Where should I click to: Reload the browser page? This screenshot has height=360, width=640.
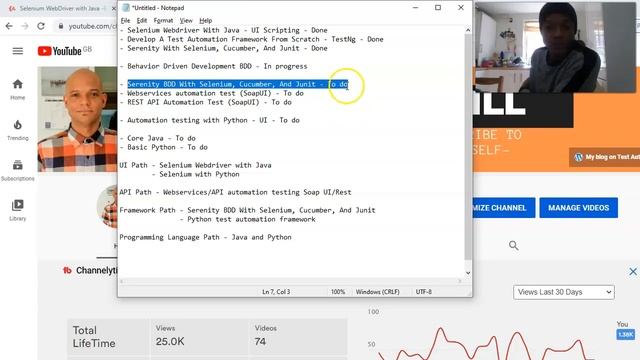(41, 26)
